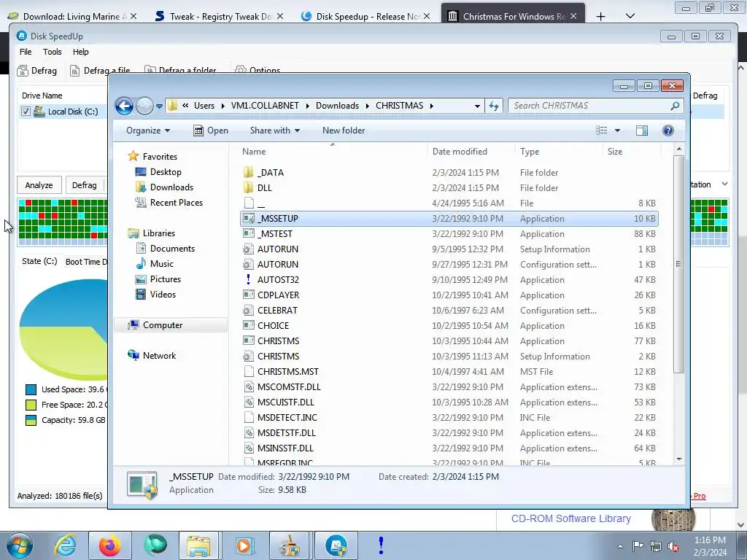Expand the view options arrow
The height and width of the screenshot is (560, 747).
(x=617, y=131)
